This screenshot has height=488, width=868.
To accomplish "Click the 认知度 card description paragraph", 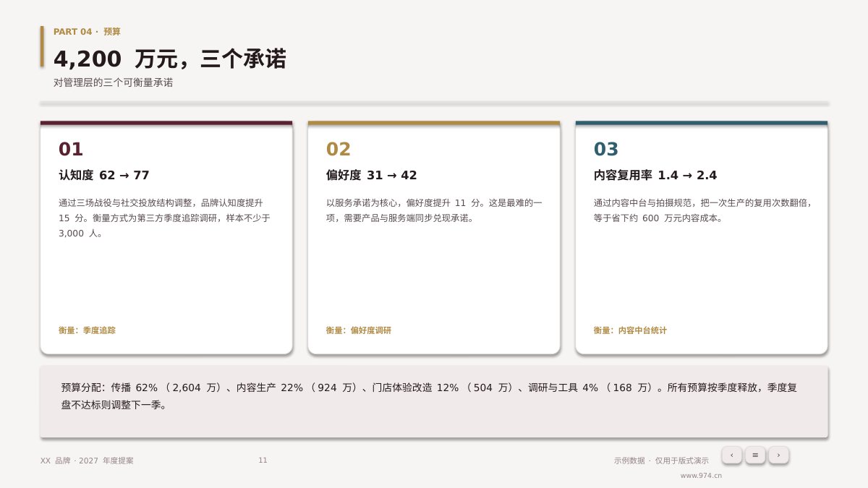I will 165,218.
